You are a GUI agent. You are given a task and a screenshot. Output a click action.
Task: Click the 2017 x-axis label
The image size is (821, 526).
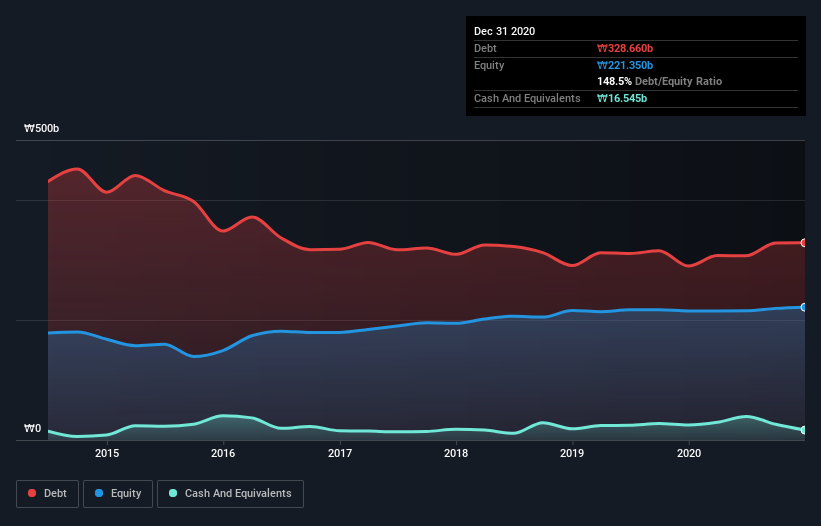point(340,453)
